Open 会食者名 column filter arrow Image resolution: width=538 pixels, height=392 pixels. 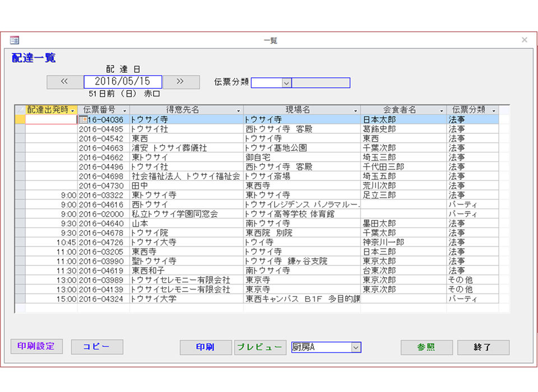(x=442, y=110)
